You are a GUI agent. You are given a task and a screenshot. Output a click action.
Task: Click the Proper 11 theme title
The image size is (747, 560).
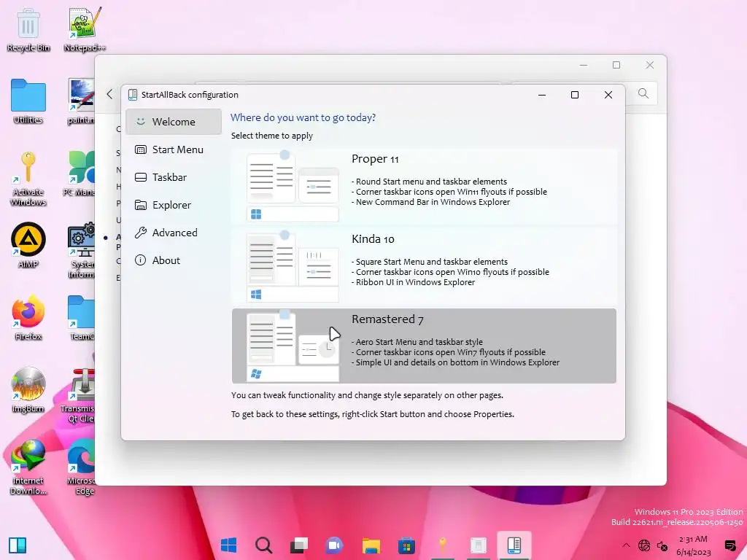375,159
